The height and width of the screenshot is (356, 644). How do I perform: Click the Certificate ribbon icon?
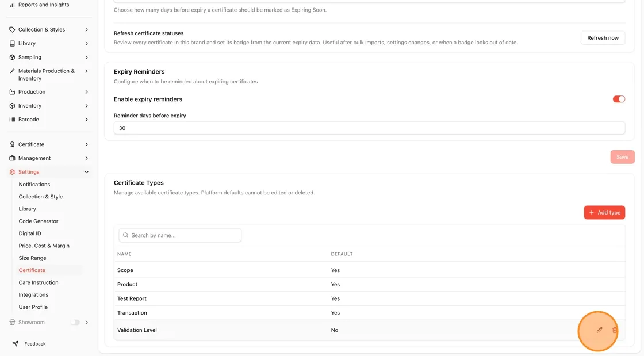point(12,144)
